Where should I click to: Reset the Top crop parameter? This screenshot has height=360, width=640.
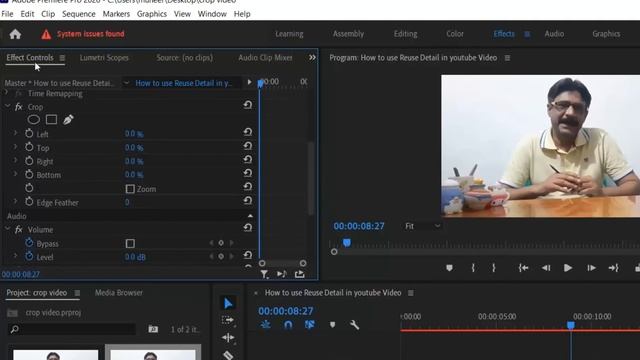pyautogui.click(x=247, y=146)
